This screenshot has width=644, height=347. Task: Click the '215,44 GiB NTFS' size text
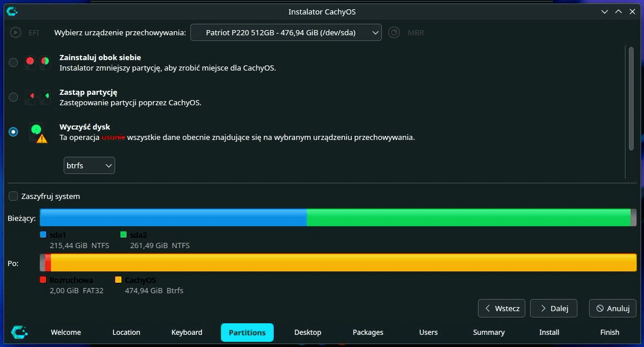[x=79, y=246]
